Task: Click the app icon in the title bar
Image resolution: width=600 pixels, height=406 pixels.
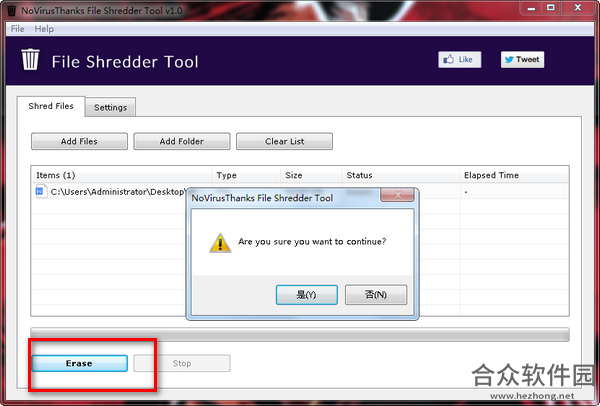Action: 11,10
